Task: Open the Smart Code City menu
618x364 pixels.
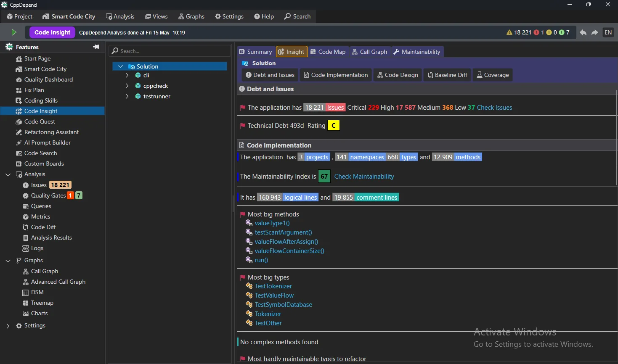Action: tap(69, 16)
